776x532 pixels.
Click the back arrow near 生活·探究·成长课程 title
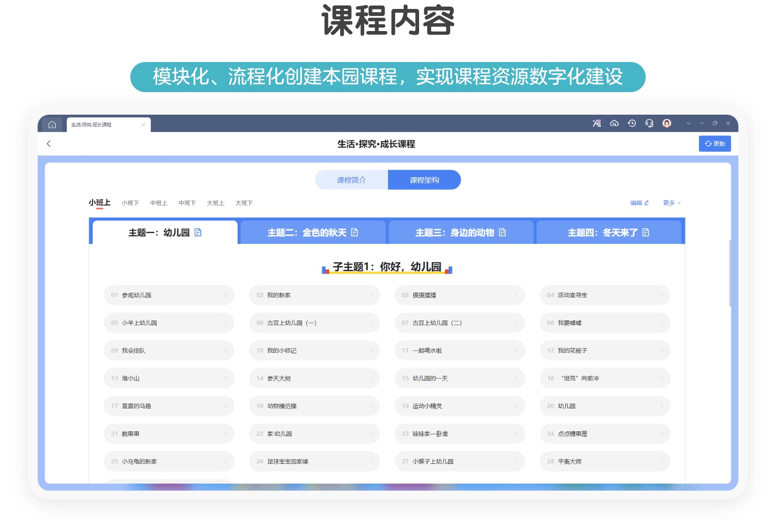click(49, 144)
